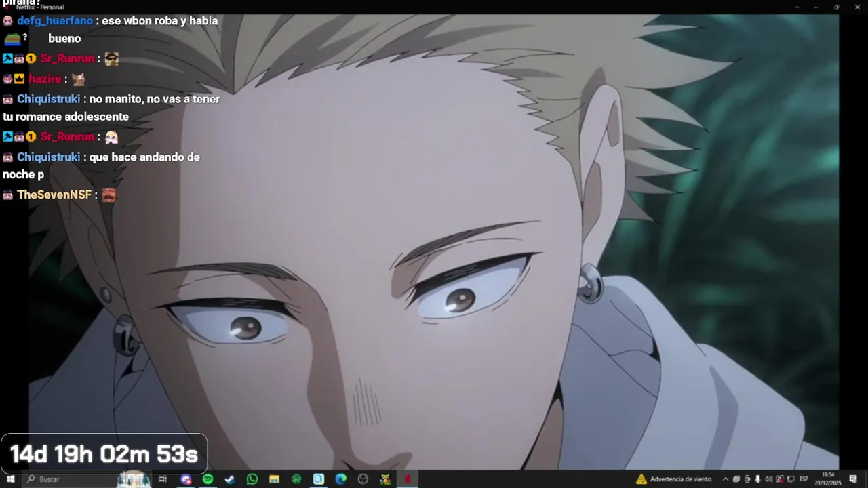Open the volume control in system tray

(x=768, y=479)
